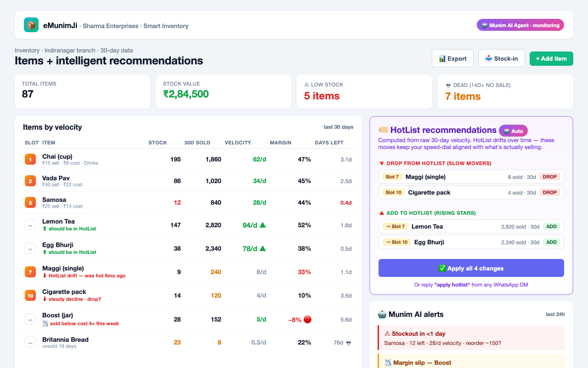Click 'last 30 days' label in velocity panel
The image size is (588, 368).
tap(339, 127)
